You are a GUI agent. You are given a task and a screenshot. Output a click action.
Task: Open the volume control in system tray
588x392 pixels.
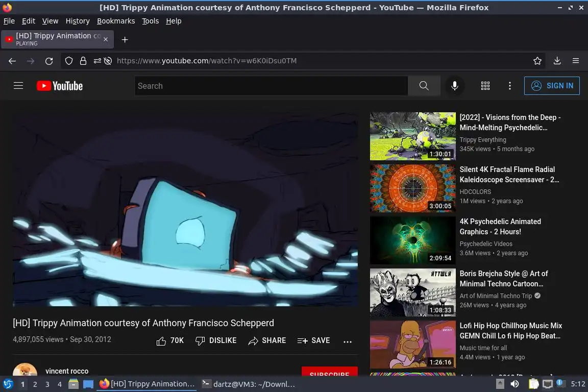515,384
